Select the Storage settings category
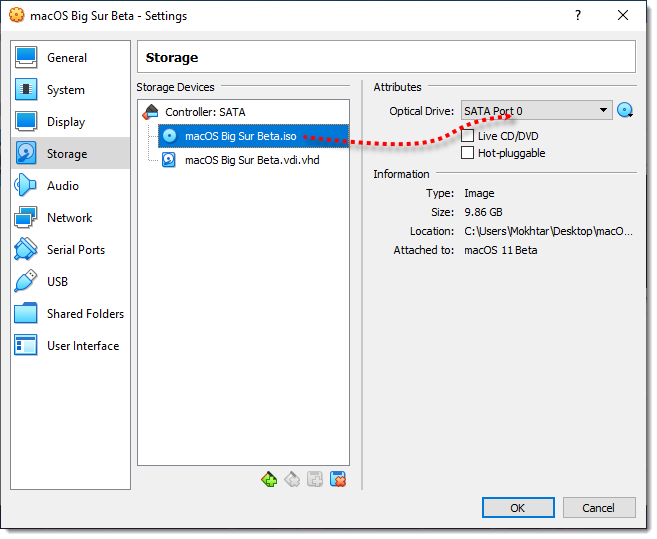657x539 pixels. pos(70,153)
